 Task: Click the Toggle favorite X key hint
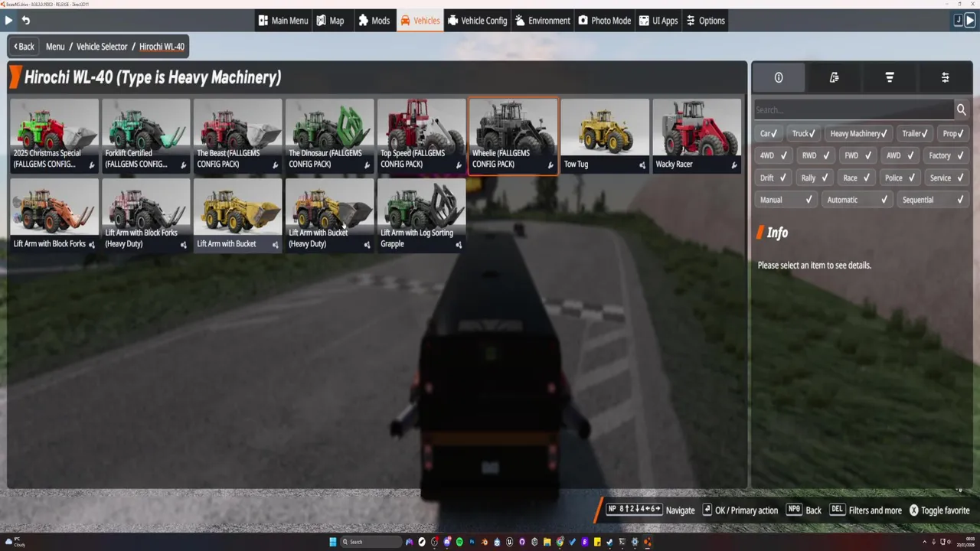tap(939, 510)
